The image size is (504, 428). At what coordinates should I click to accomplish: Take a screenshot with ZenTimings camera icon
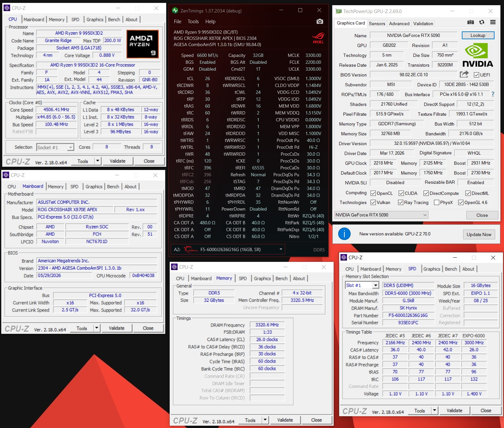(320, 22)
